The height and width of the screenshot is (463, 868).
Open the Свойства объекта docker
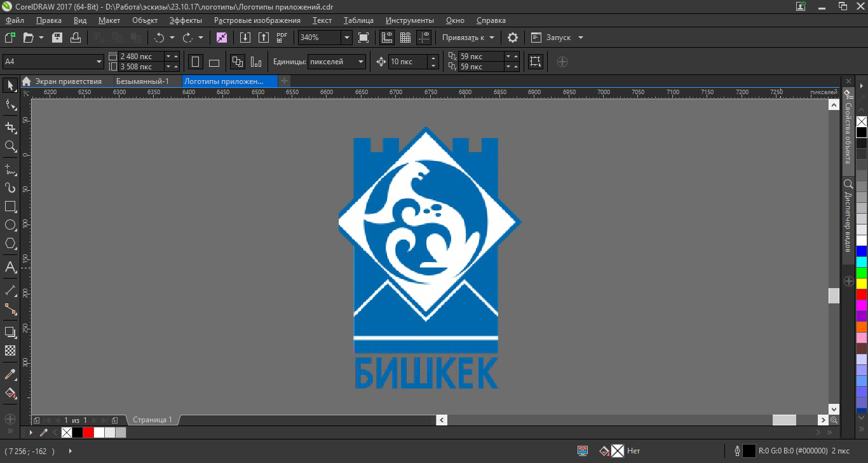pyautogui.click(x=848, y=132)
